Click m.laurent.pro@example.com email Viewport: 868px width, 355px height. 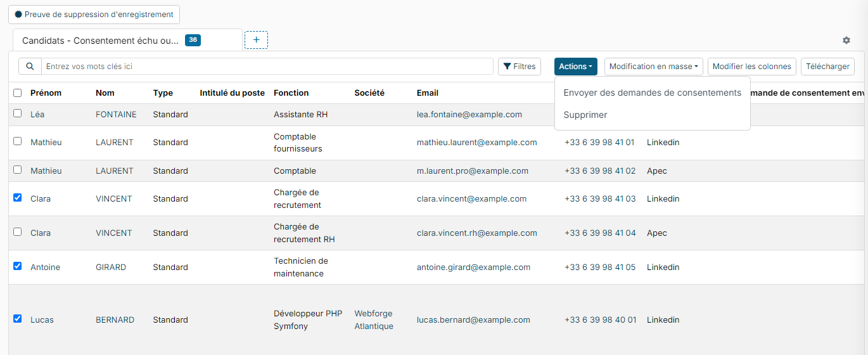[473, 171]
